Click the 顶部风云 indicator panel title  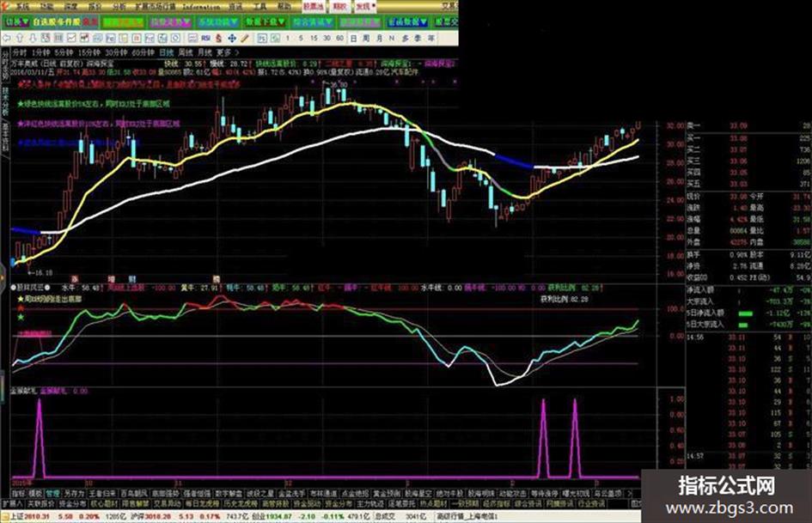pos(31,288)
